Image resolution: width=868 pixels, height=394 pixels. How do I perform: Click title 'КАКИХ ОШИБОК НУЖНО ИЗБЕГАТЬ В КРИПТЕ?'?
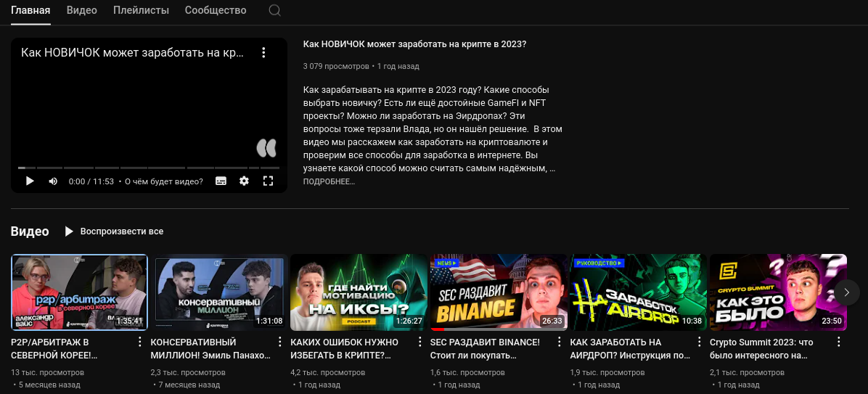[x=344, y=348]
